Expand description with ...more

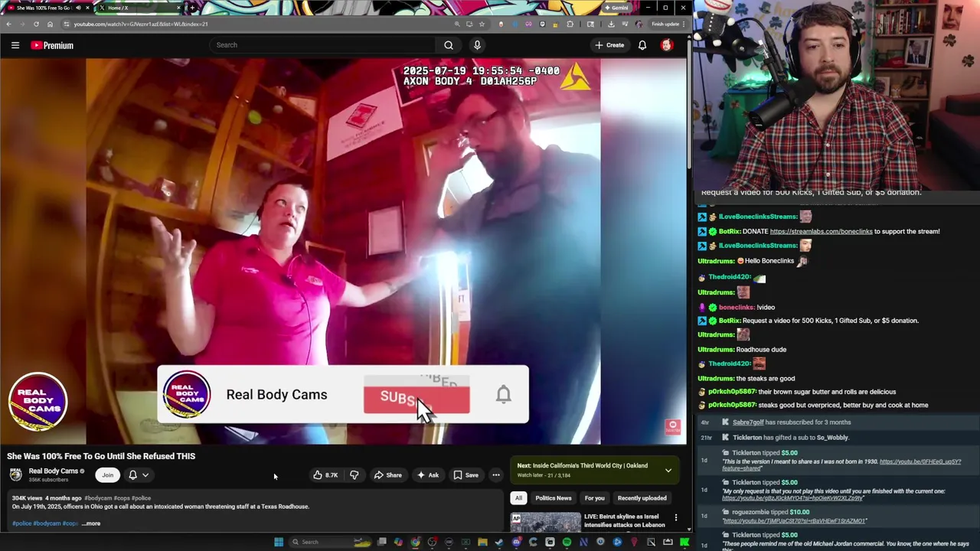click(91, 523)
